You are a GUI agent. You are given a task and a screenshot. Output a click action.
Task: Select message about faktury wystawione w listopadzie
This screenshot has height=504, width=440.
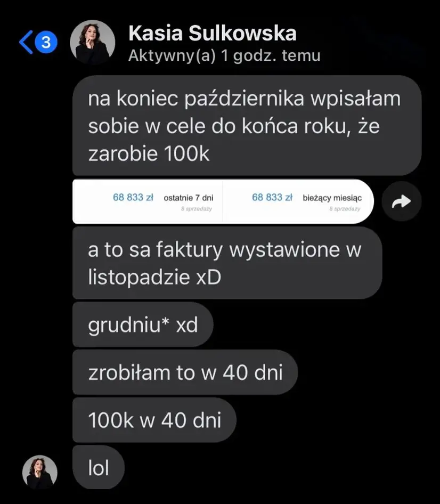[227, 263]
